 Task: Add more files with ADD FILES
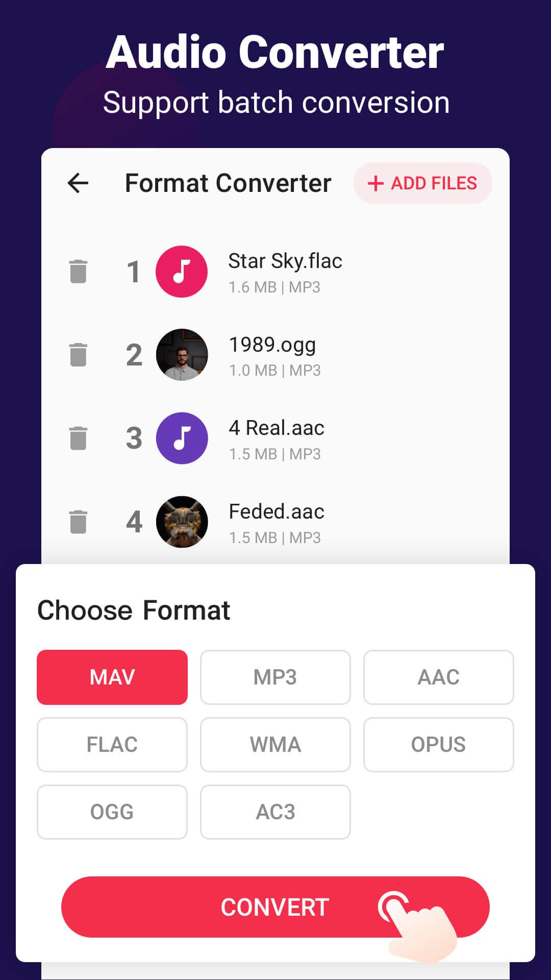tap(423, 183)
